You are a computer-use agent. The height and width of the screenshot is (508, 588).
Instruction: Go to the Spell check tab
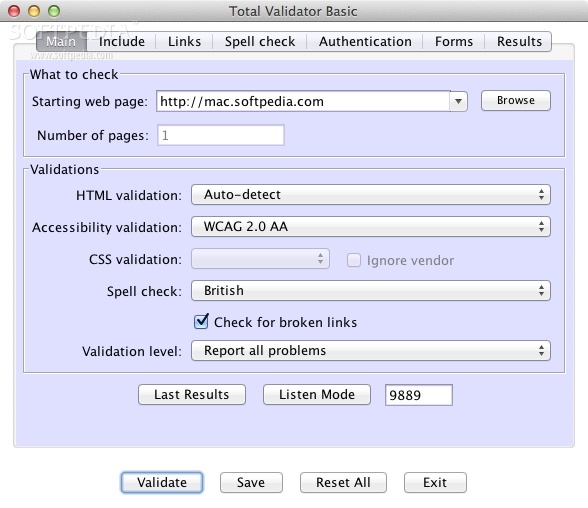(x=260, y=41)
